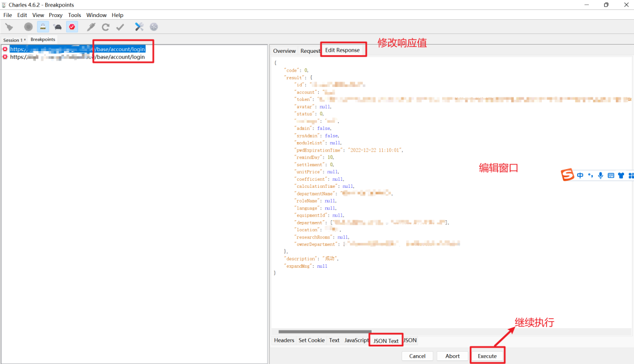
Task: Open Compose with the pen icon
Action: (x=91, y=27)
